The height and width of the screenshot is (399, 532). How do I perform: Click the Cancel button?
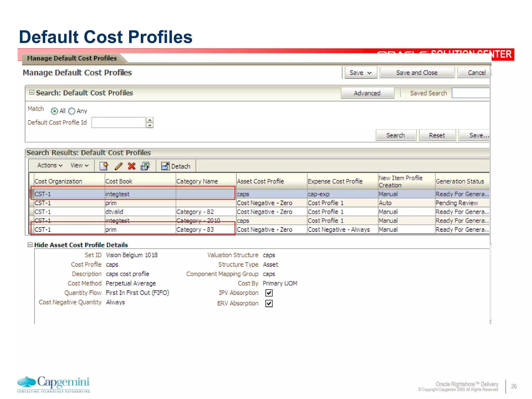(474, 72)
